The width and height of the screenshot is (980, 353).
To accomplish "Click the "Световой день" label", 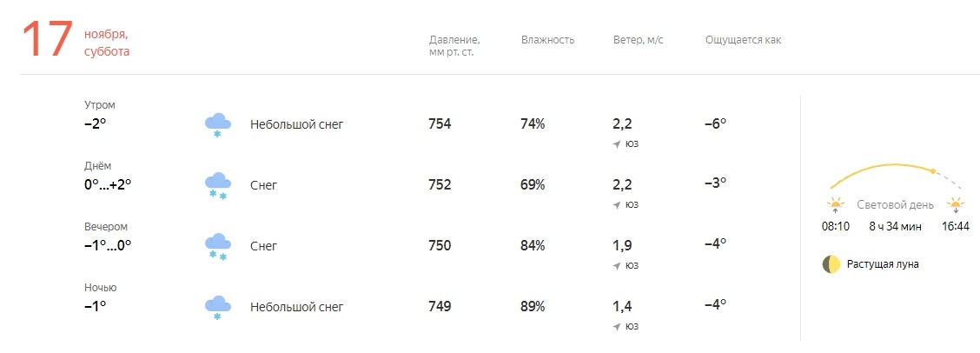I will click(x=895, y=205).
